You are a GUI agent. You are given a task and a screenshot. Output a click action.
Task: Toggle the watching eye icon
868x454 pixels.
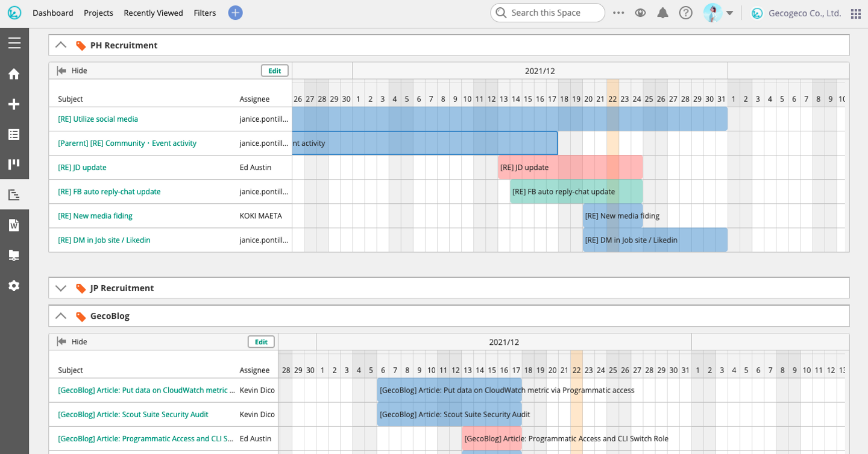(640, 13)
